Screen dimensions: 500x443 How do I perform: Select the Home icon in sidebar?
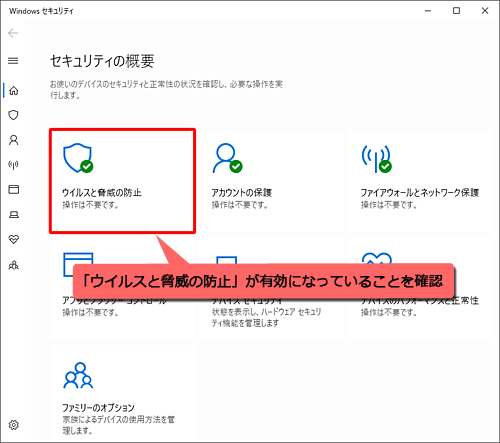click(x=14, y=90)
